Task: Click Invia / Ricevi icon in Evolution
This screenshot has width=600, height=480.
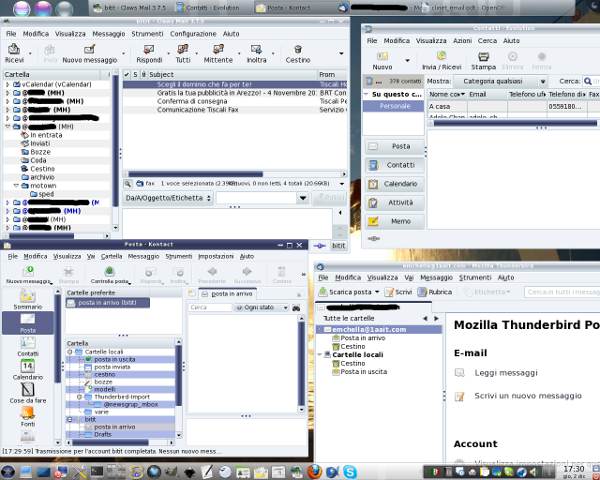Action: pos(441,56)
